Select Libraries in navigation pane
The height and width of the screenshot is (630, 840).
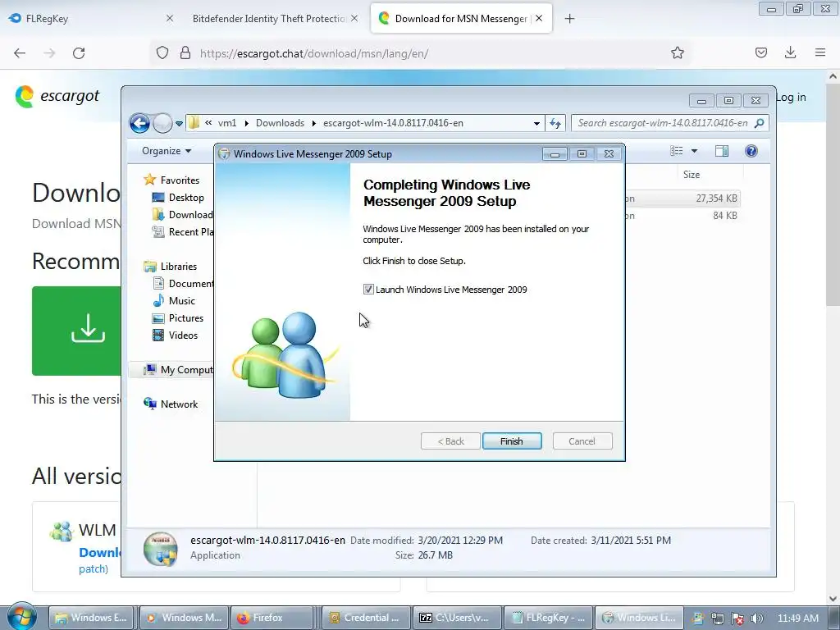tap(171, 267)
